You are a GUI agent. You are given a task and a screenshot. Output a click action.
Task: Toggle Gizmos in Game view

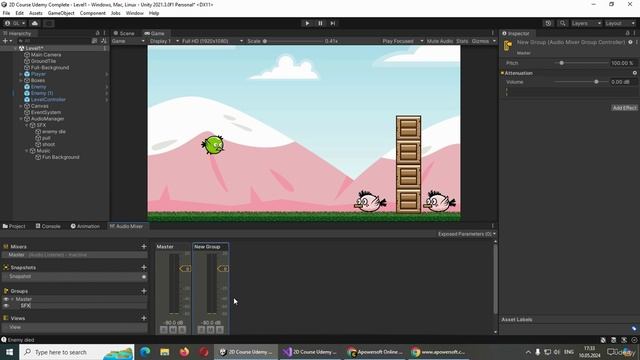click(480, 41)
